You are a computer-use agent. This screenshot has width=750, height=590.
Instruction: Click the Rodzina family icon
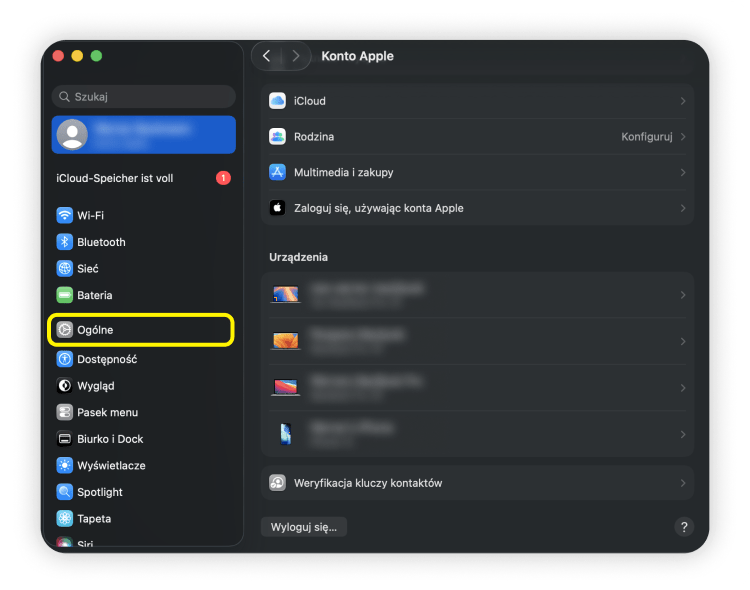click(x=277, y=136)
